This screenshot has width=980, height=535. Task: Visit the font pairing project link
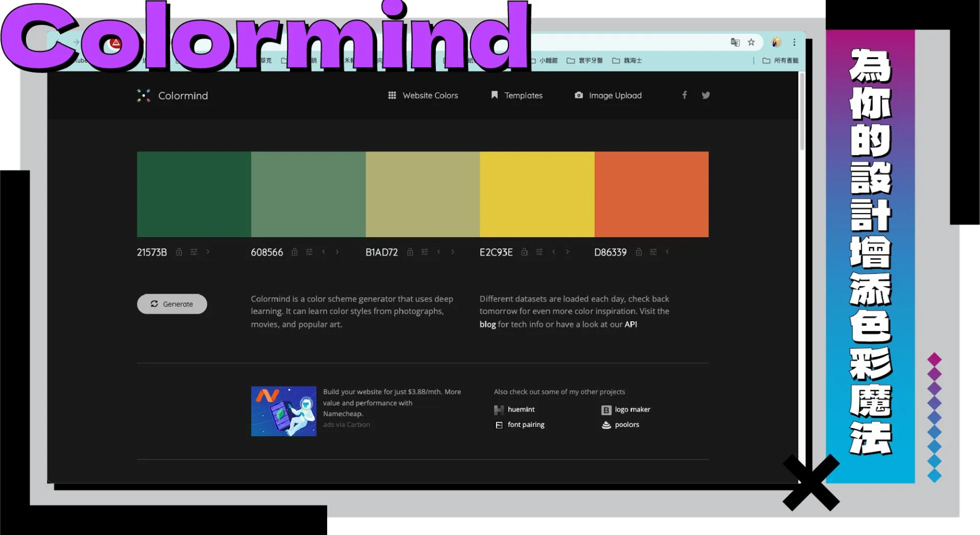click(520, 425)
